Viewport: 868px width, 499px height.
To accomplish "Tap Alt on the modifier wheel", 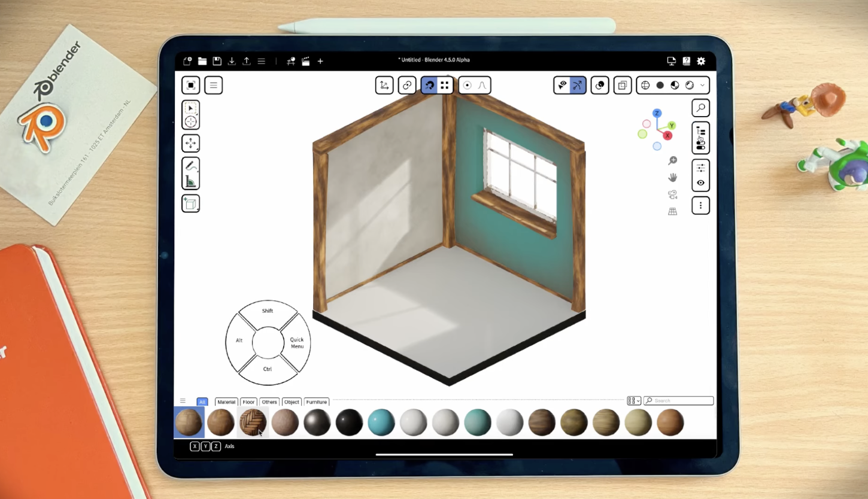I will pyautogui.click(x=239, y=340).
